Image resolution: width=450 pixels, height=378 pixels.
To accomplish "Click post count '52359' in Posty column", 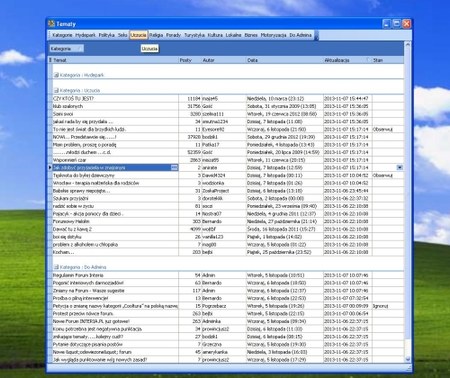I will [x=194, y=152].
